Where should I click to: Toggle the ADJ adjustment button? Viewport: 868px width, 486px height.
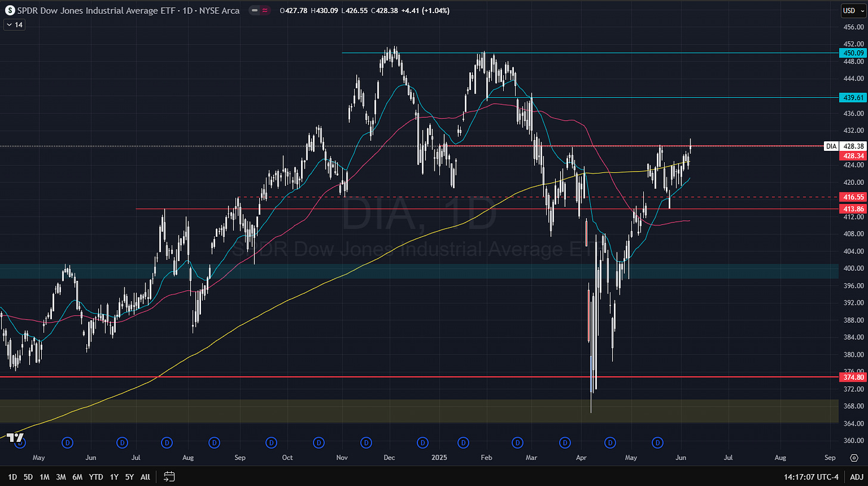pos(856,476)
